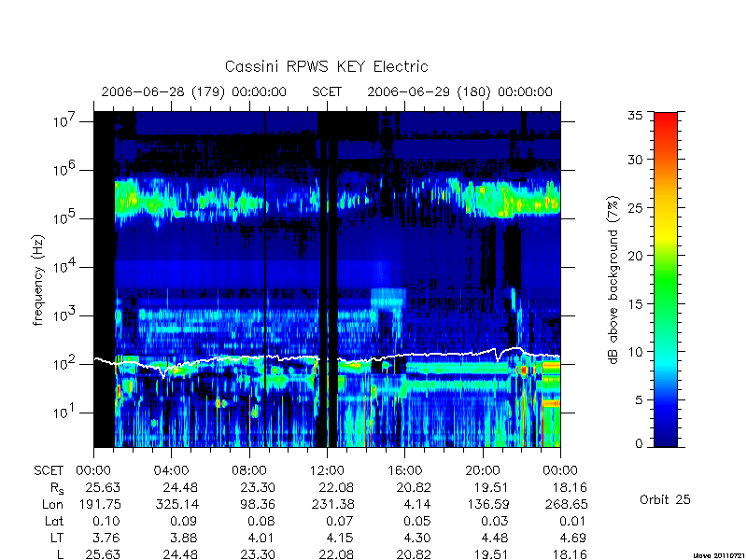Click LT value 3.88
The width and height of the screenshot is (747, 560).
click(184, 539)
